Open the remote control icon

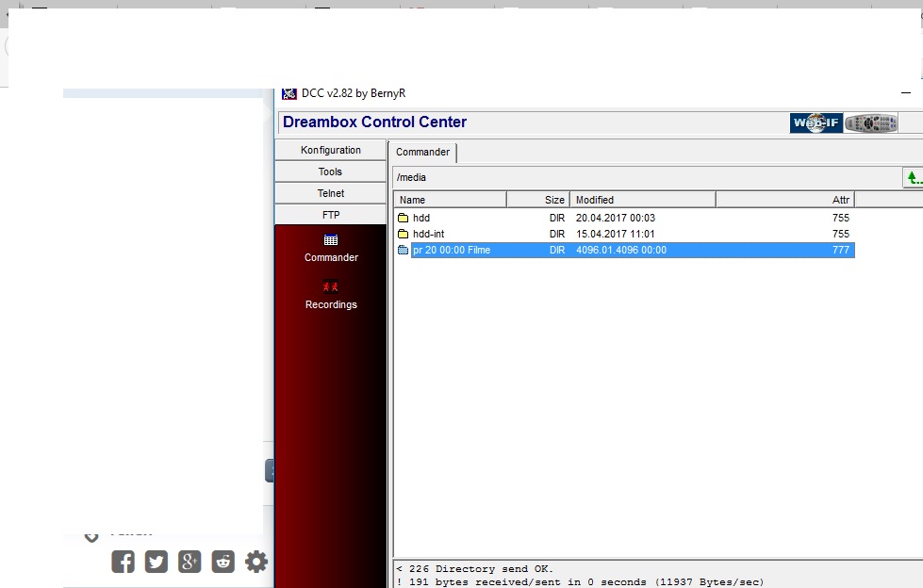point(870,123)
